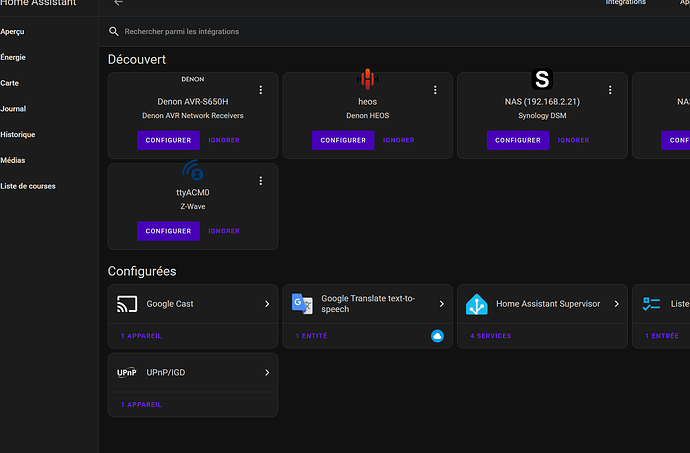Expand UPnP/IGD chevron arrow
This screenshot has height=453, width=690.
(x=267, y=372)
